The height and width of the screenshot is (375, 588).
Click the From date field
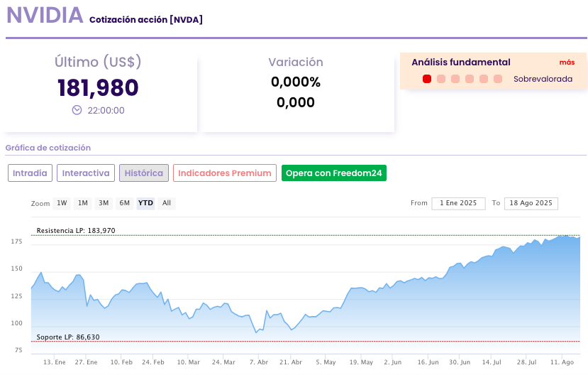[458, 203]
